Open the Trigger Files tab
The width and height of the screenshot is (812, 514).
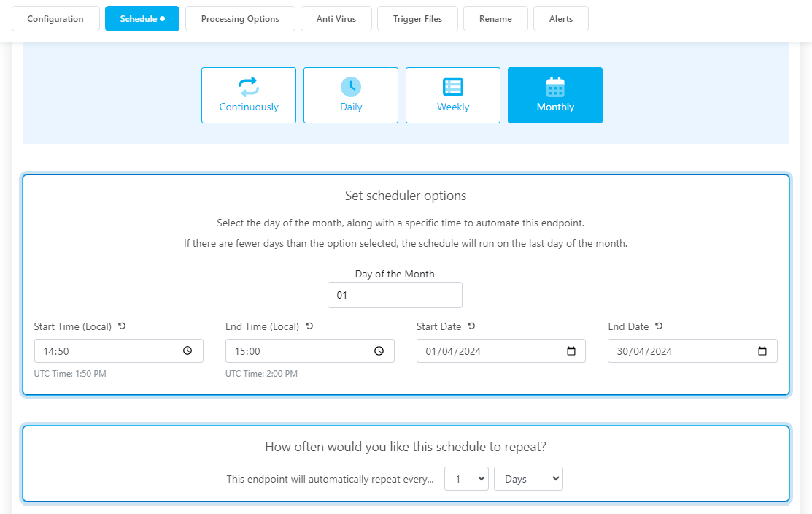click(417, 19)
